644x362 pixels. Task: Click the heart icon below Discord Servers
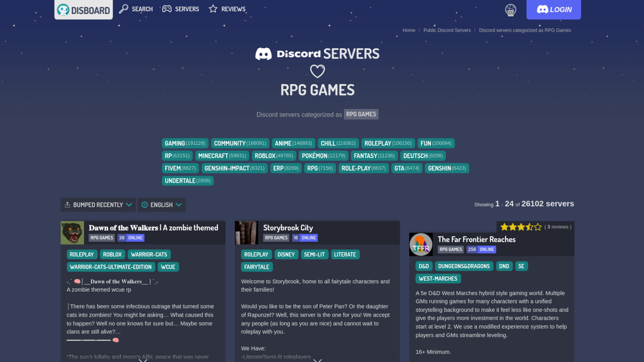click(318, 71)
